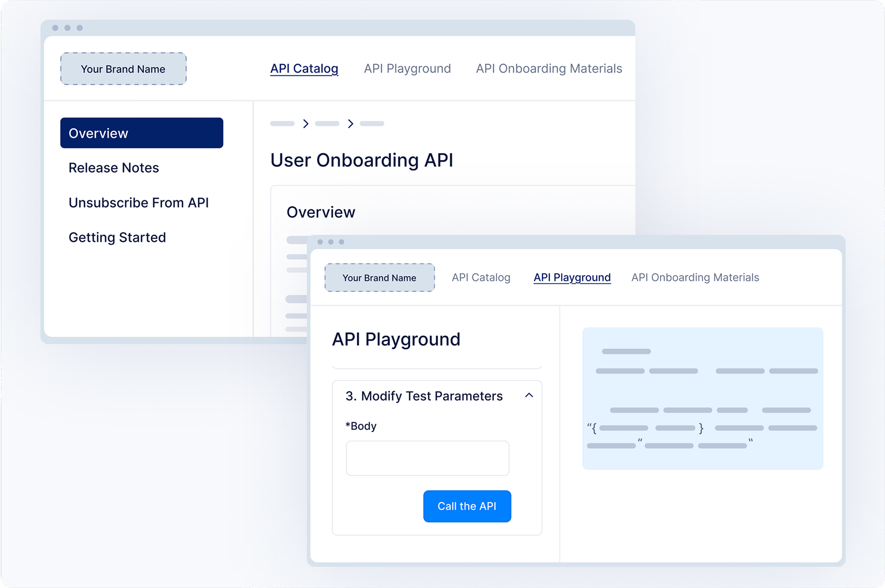Image resolution: width=885 pixels, height=588 pixels.
Task: Click the blue Call the API button
Action: tap(467, 506)
